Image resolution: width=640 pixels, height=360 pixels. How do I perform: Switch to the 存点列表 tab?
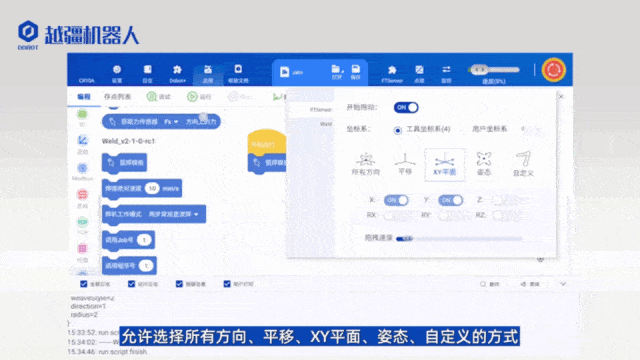(x=117, y=97)
